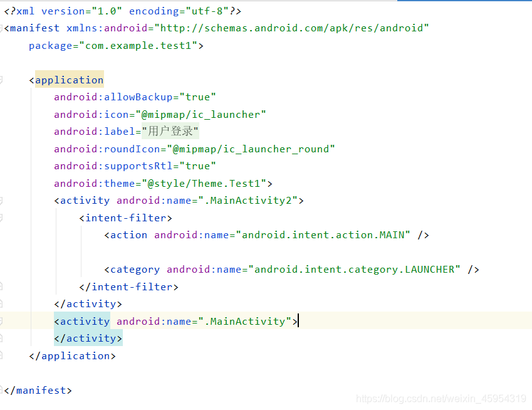Collapse the intent-filter fold marker
Screen dimensions: 532x410
point(1,218)
